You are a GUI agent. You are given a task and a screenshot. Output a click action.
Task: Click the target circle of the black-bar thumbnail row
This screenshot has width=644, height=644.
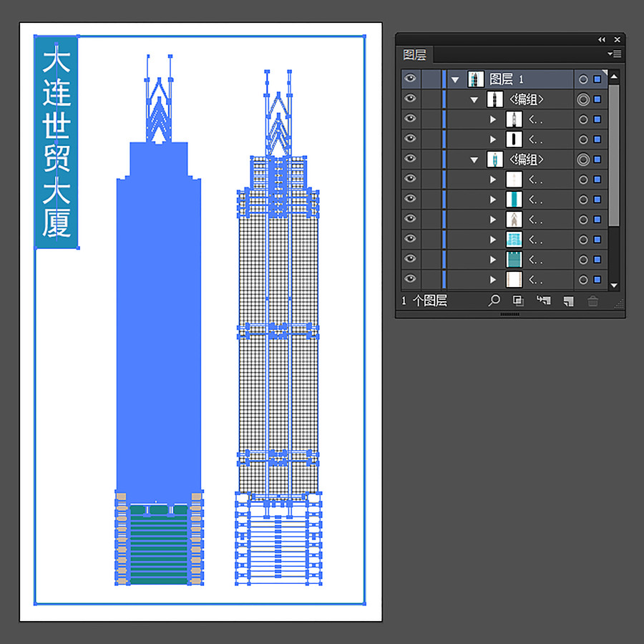pos(583,140)
